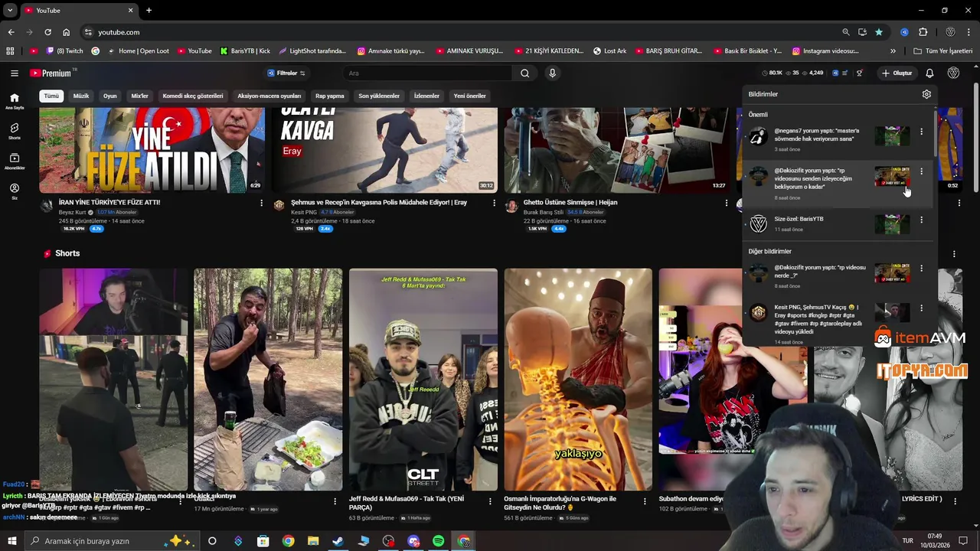Open the YouTube hamburger guide menu
Image resolution: width=980 pixels, height=551 pixels.
tap(14, 73)
